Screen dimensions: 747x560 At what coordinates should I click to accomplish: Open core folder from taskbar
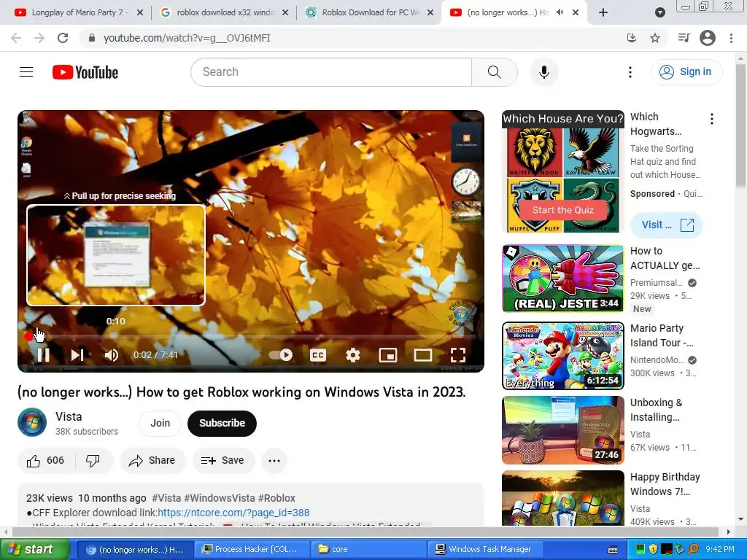368,550
